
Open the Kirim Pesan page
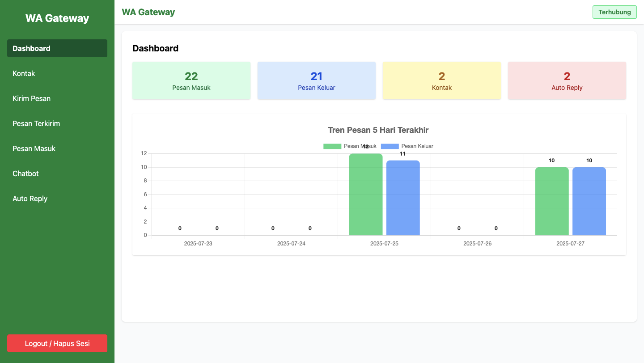[57, 98]
